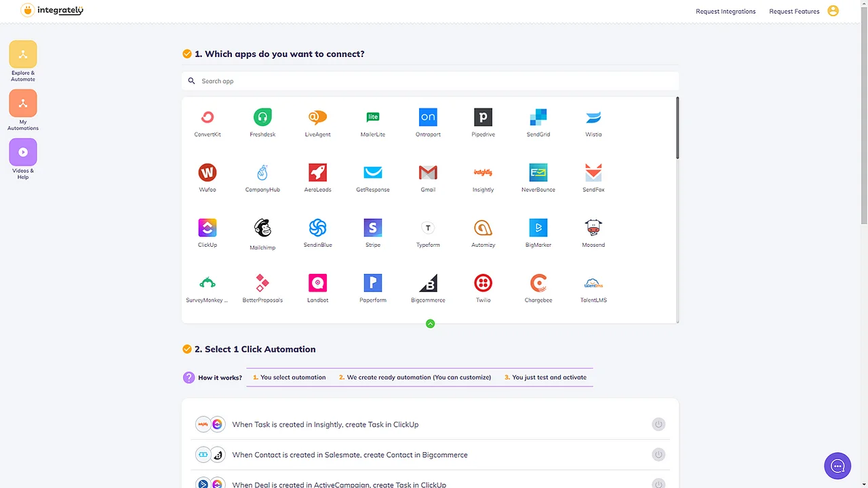Select the SurveyMonkey app icon
The height and width of the screenshot is (488, 868).
[207, 283]
